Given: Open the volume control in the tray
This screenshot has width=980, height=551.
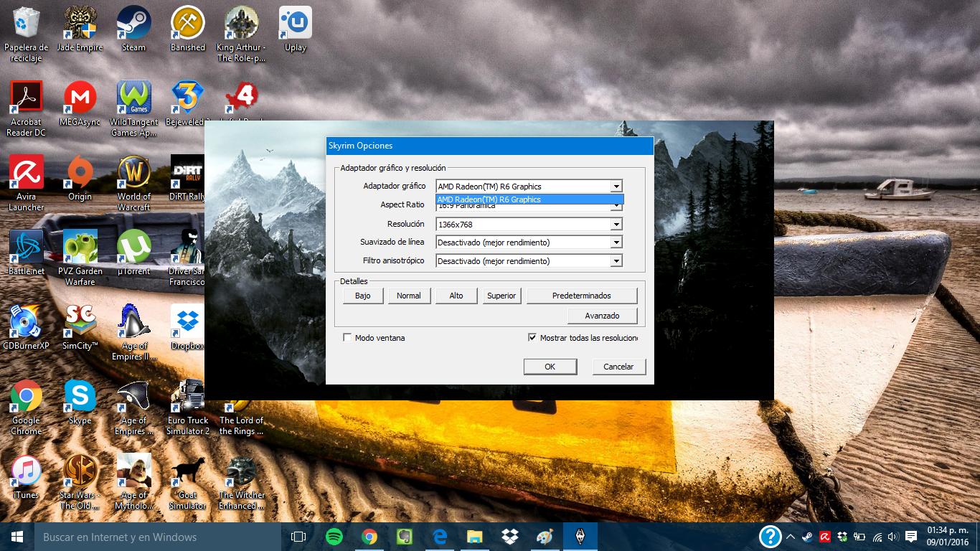Looking at the screenshot, I should (893, 537).
